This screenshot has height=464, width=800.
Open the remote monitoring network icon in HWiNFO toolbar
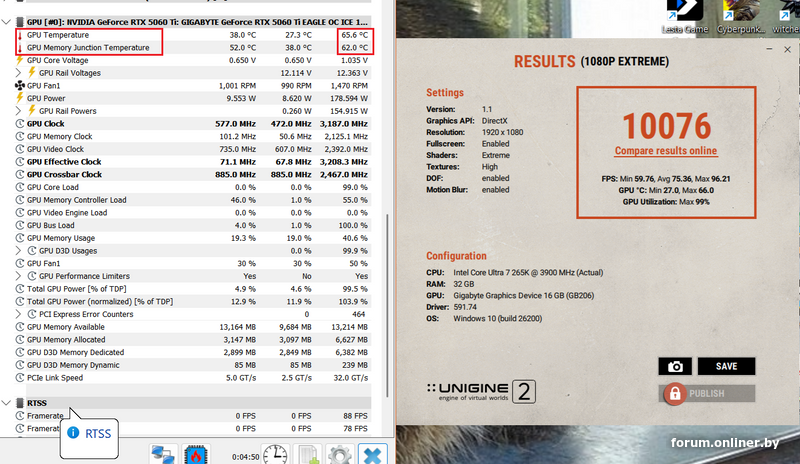tap(164, 454)
